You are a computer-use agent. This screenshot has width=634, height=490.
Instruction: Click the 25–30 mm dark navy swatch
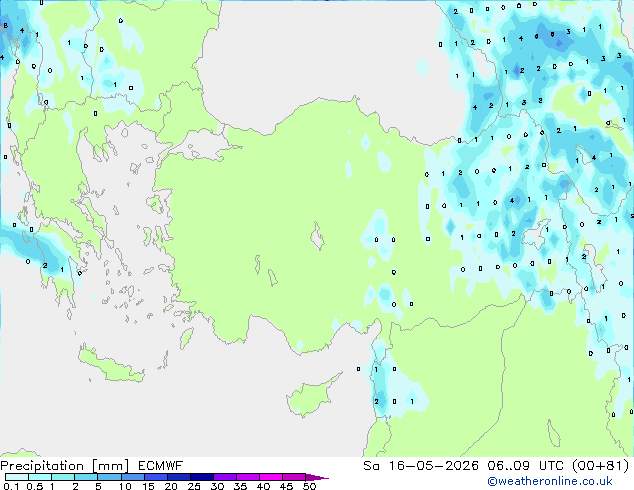point(202,477)
